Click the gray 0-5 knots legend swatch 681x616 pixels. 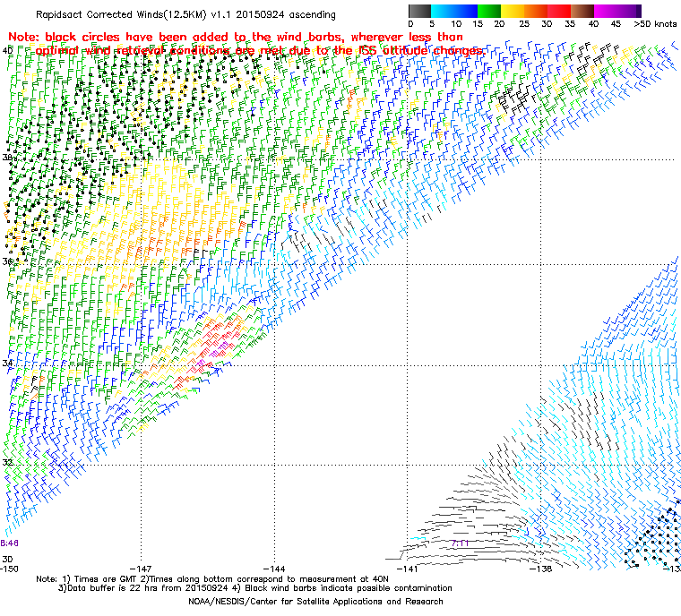coord(420,12)
